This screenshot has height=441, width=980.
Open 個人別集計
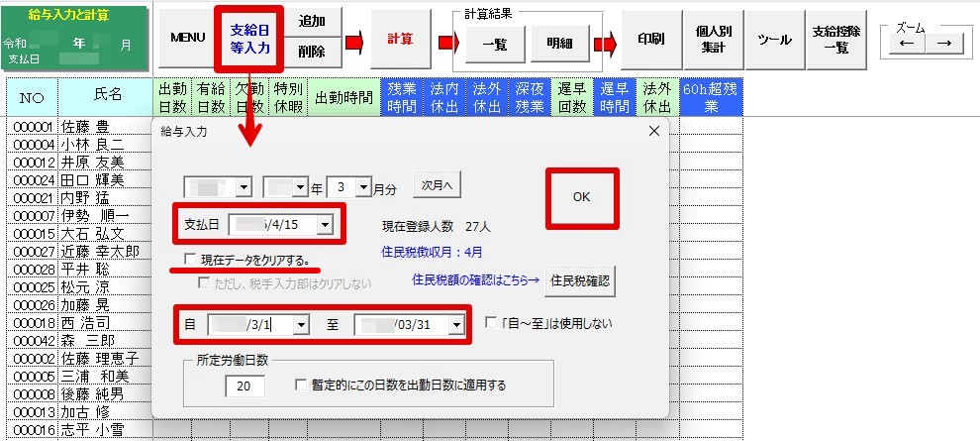713,40
